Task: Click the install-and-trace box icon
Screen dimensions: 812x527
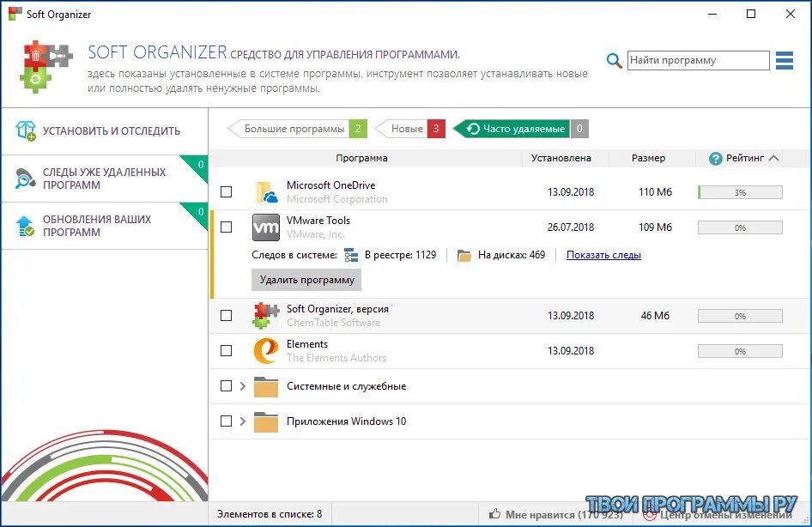Action: (x=26, y=131)
